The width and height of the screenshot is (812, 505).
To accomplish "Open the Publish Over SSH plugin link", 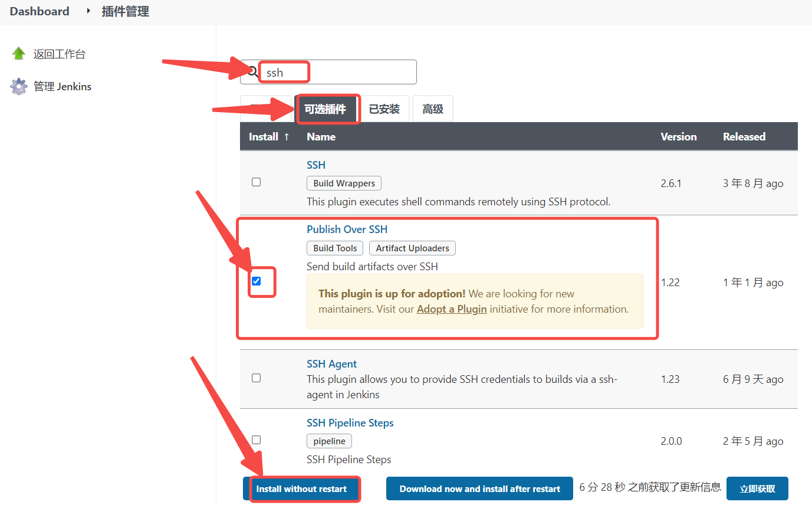I will [347, 229].
